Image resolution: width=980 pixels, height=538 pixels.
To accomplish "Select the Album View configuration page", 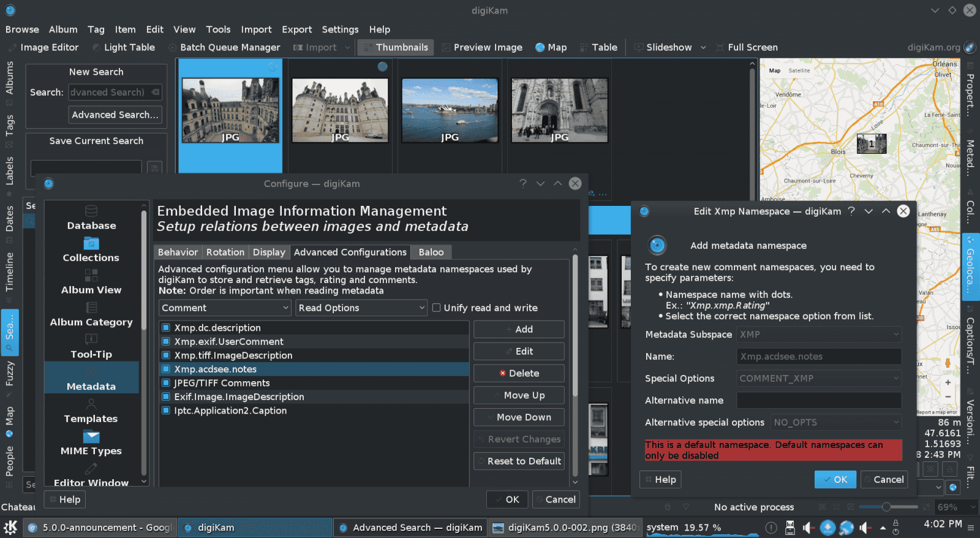I will tap(91, 282).
